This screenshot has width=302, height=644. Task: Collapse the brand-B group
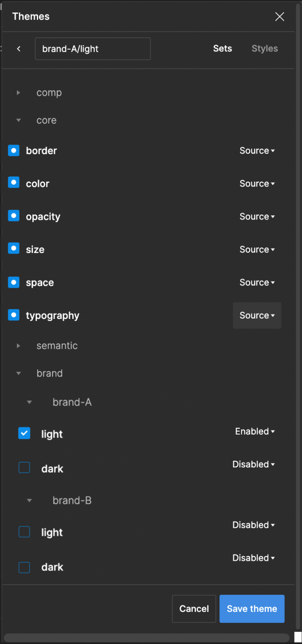pyautogui.click(x=29, y=500)
